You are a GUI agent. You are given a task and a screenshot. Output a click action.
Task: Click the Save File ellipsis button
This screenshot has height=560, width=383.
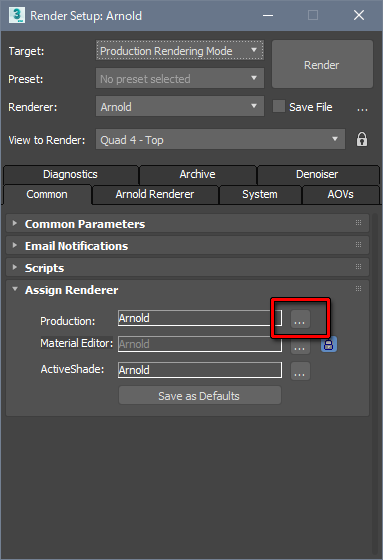click(362, 108)
